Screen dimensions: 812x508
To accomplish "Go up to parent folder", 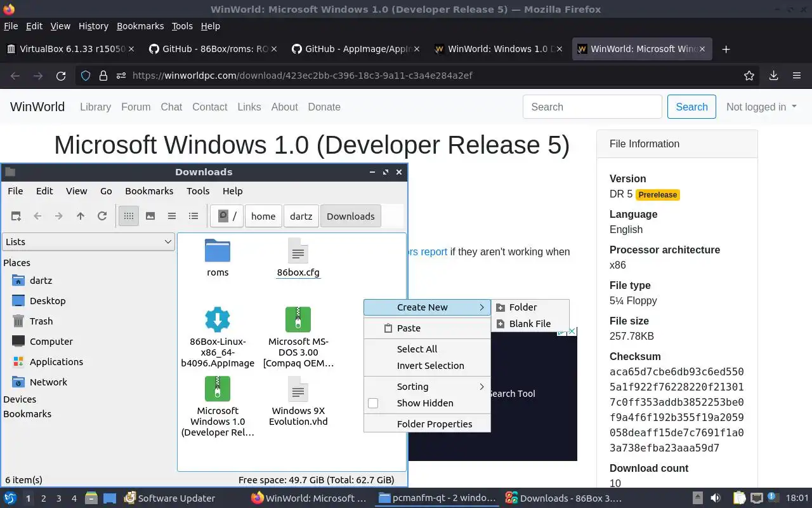I will (81, 216).
